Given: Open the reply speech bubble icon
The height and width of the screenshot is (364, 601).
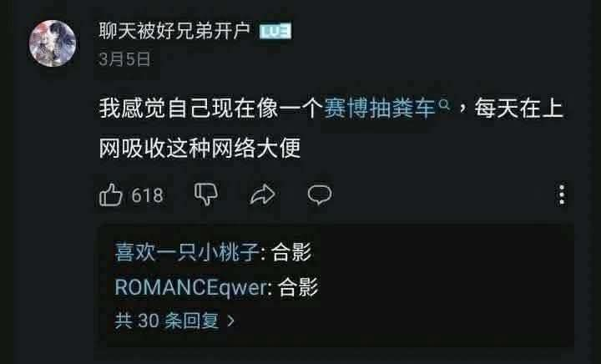Looking at the screenshot, I should point(320,195).
